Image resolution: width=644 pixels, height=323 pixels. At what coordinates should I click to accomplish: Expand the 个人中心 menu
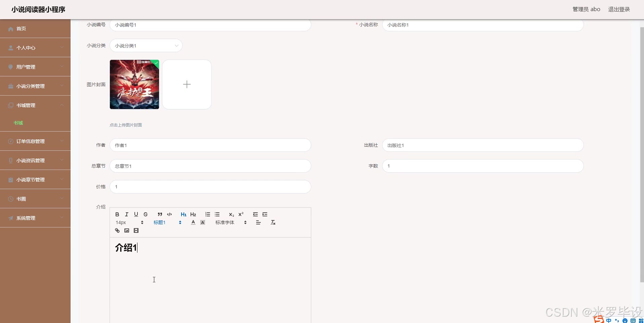click(x=35, y=48)
